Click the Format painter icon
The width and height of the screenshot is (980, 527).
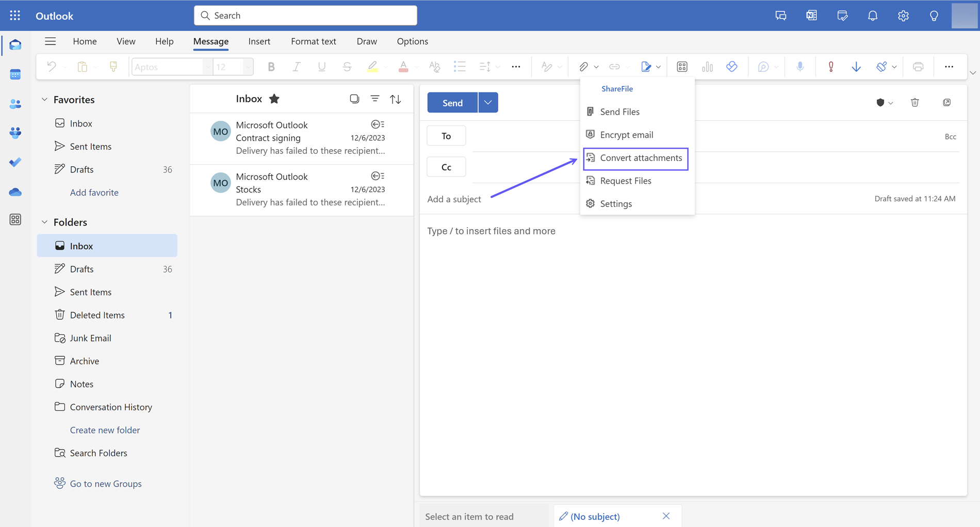(113, 67)
